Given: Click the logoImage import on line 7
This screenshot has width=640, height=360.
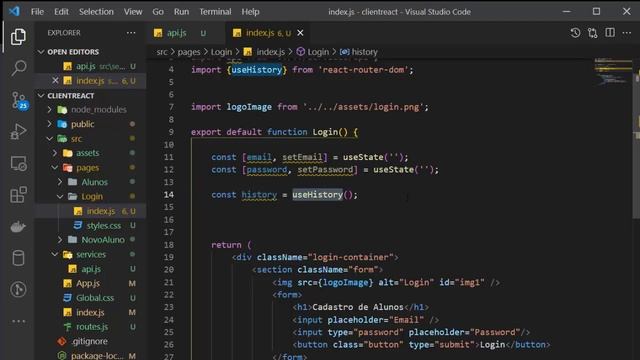Looking at the screenshot, I should click(x=249, y=107).
